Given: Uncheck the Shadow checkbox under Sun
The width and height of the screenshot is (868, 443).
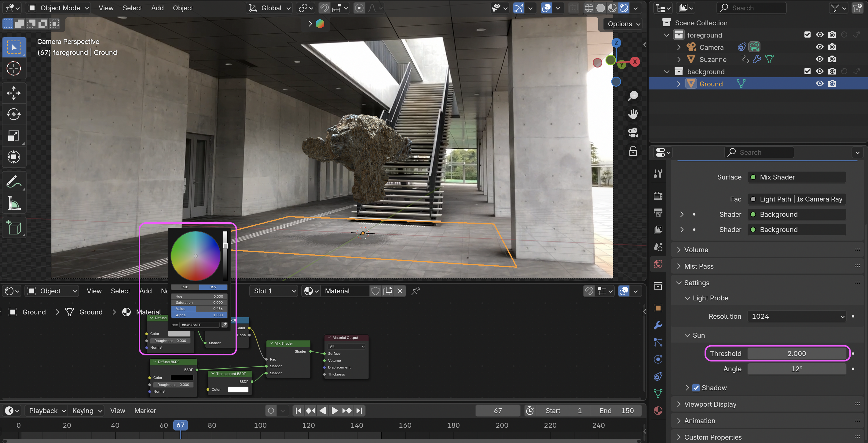Looking at the screenshot, I should click(x=695, y=388).
